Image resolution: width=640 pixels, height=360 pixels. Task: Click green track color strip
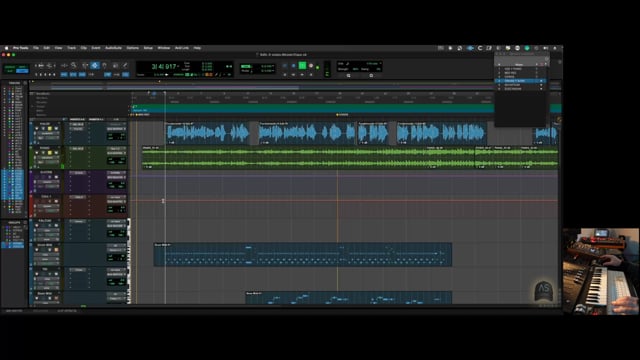[31, 158]
